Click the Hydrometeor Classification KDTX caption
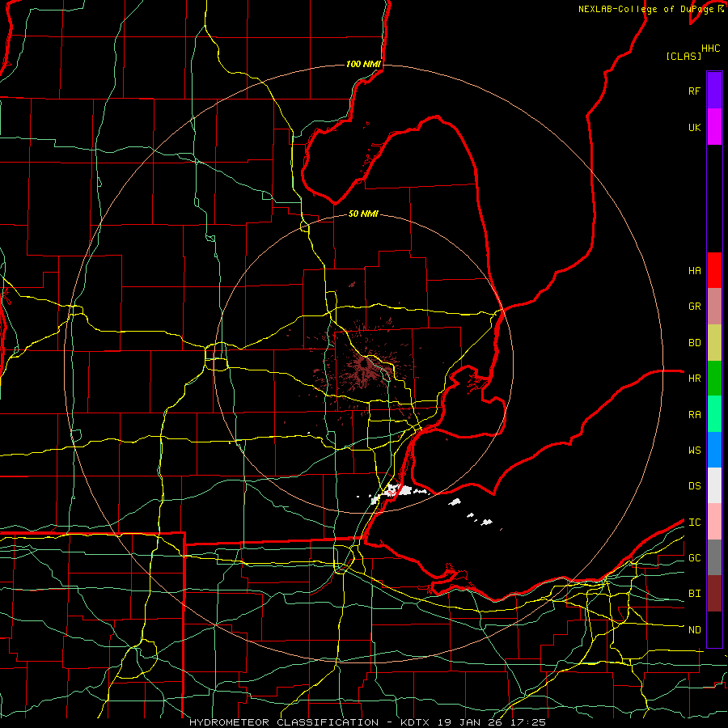728x728 pixels. click(368, 722)
